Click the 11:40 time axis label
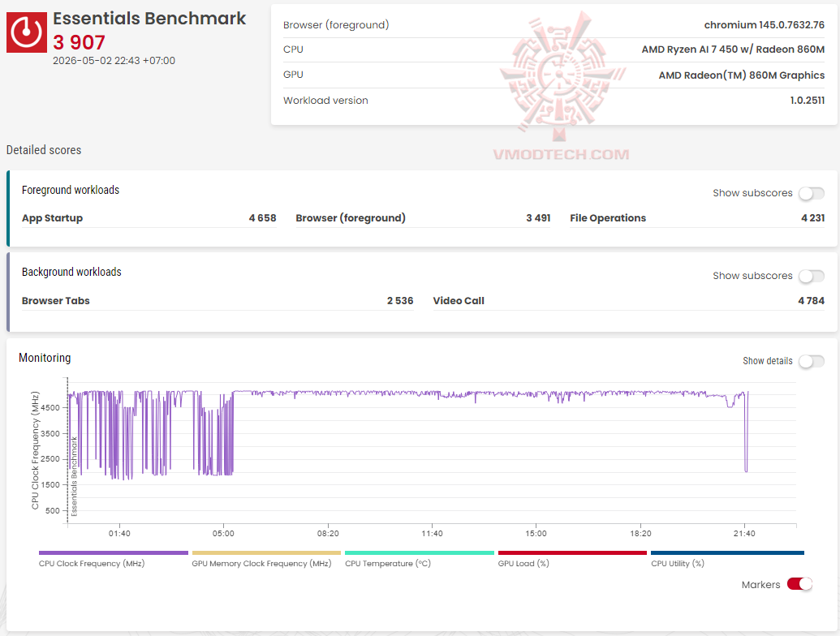The width and height of the screenshot is (840, 636). coord(432,533)
